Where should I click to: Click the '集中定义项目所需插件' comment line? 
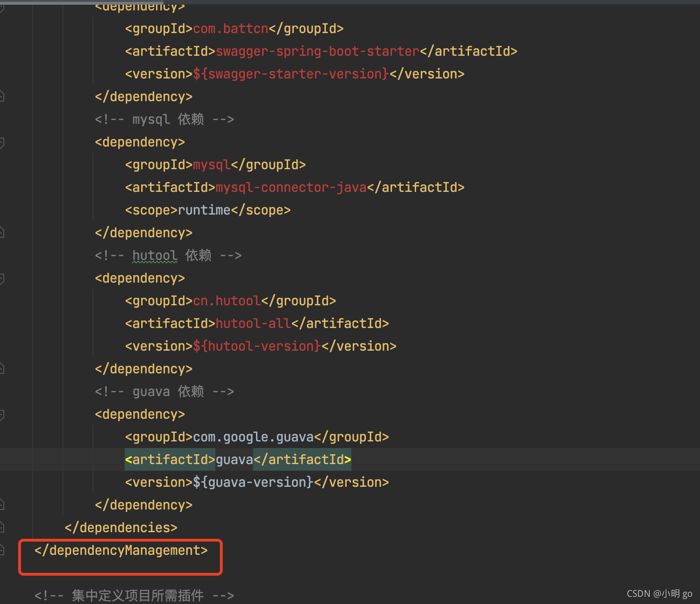[x=134, y=595]
